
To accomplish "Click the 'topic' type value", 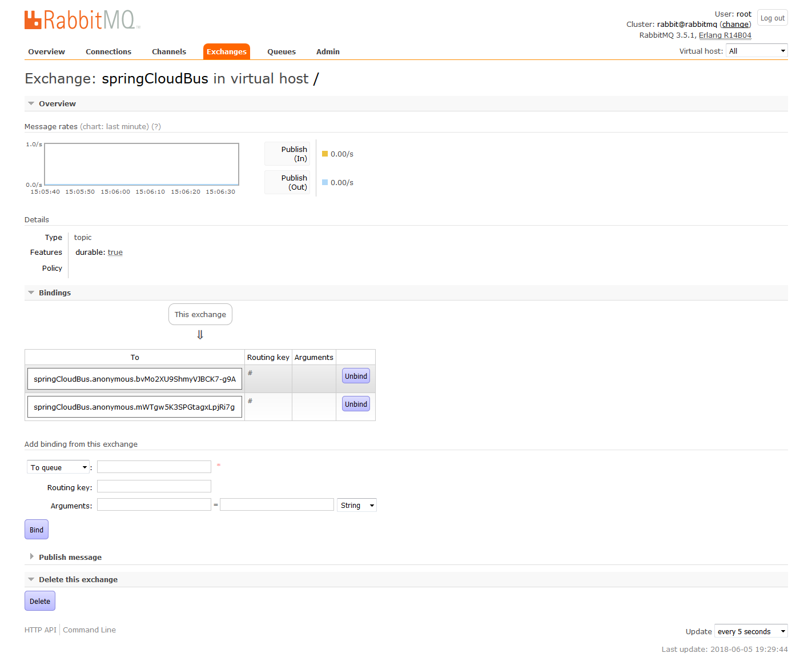I will pyautogui.click(x=83, y=237).
